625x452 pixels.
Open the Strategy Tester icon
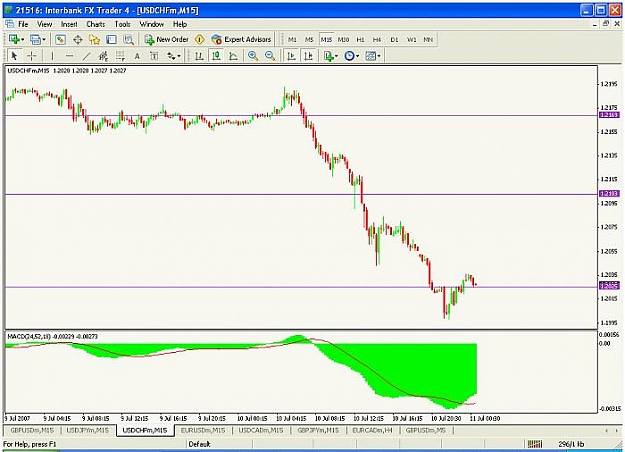coord(128,39)
